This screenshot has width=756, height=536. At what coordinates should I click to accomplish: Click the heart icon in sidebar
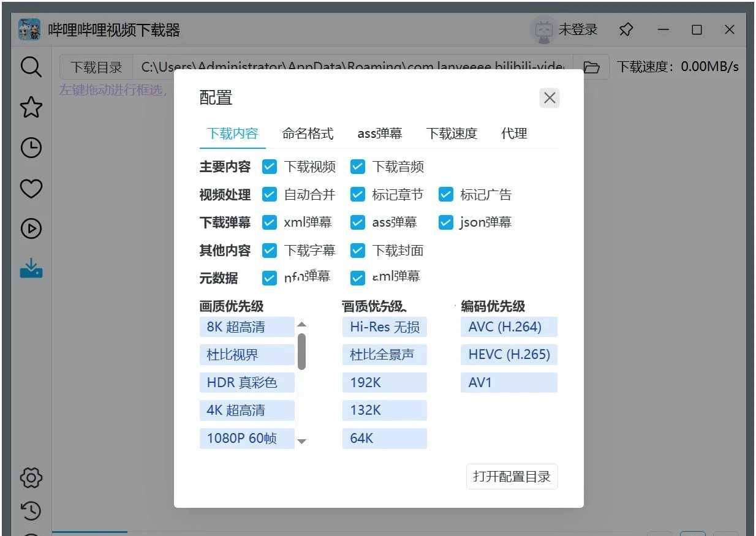tap(31, 189)
